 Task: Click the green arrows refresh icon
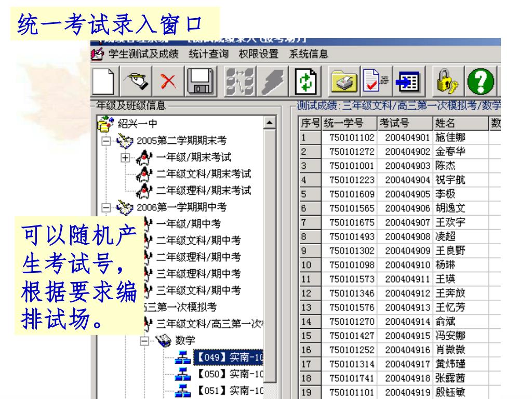coord(305,82)
